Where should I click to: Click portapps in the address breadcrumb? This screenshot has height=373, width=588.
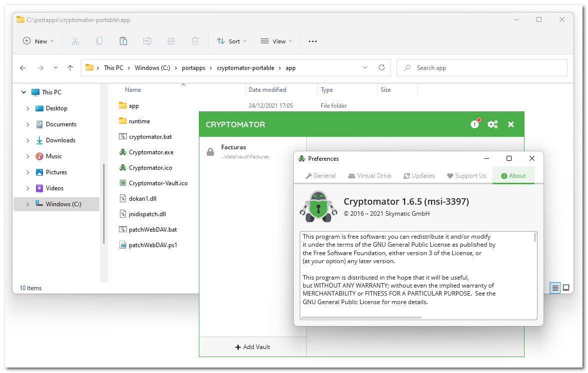[193, 68]
